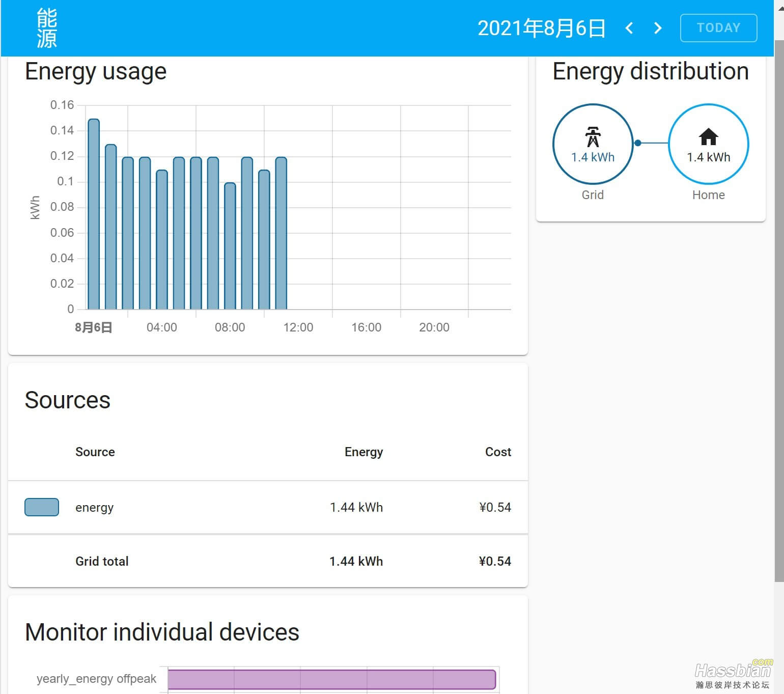Click the vertical scrollbar thumb
This screenshot has height=694, width=784.
click(779, 311)
